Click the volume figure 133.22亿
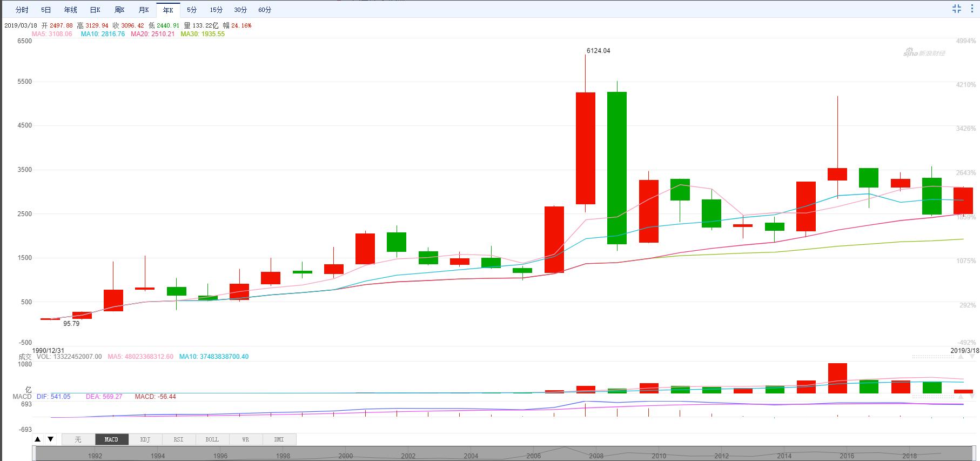 [x=205, y=25]
